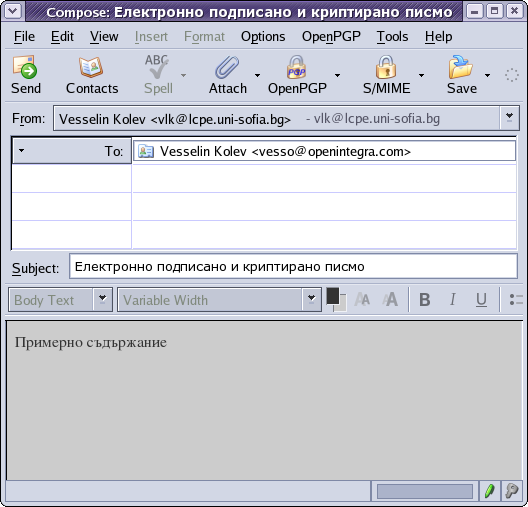Click the Save folder icon
The height and width of the screenshot is (507, 528).
pos(461,67)
